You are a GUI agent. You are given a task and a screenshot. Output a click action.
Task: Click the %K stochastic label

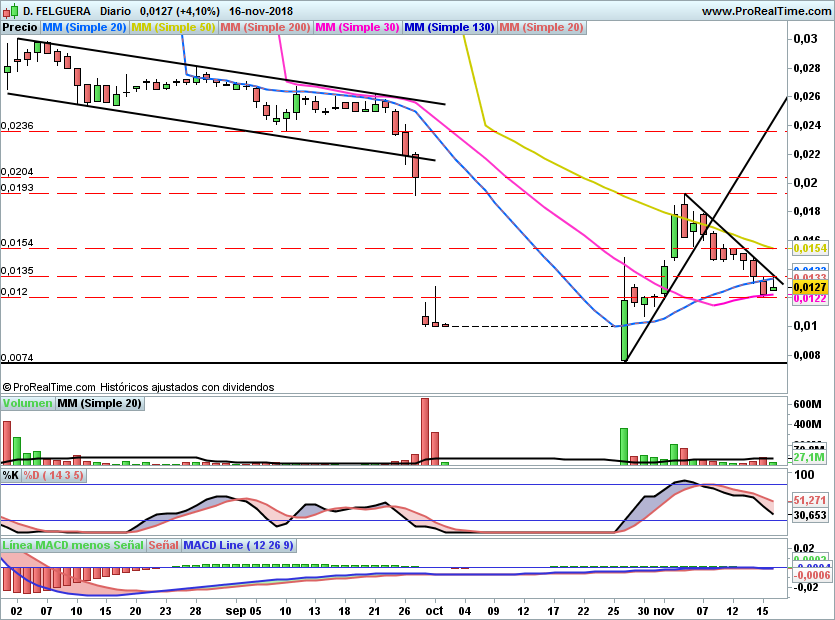[x=11, y=475]
